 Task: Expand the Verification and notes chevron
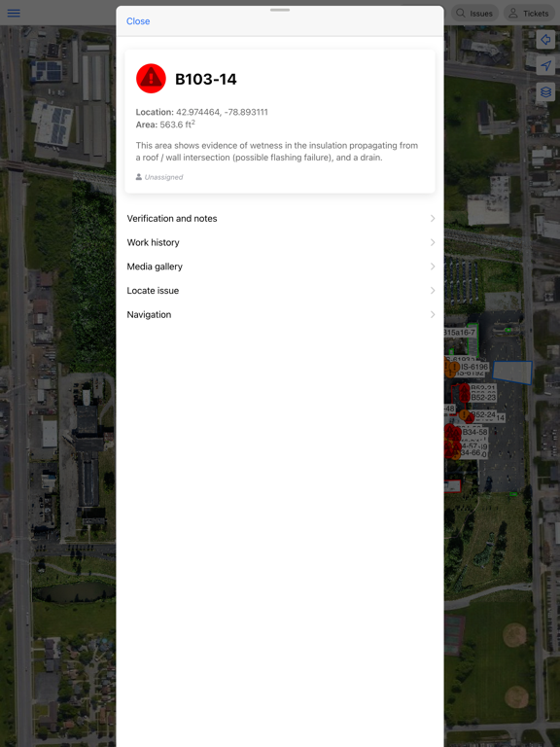433,218
